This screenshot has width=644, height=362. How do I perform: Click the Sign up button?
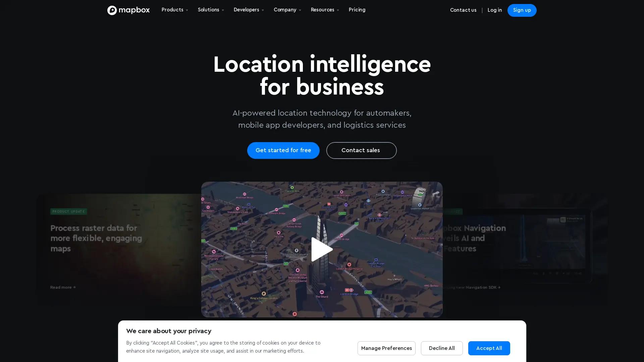(x=522, y=10)
